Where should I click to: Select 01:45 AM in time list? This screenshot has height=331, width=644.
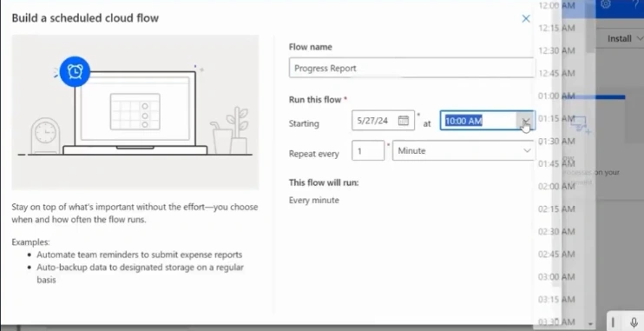click(556, 163)
